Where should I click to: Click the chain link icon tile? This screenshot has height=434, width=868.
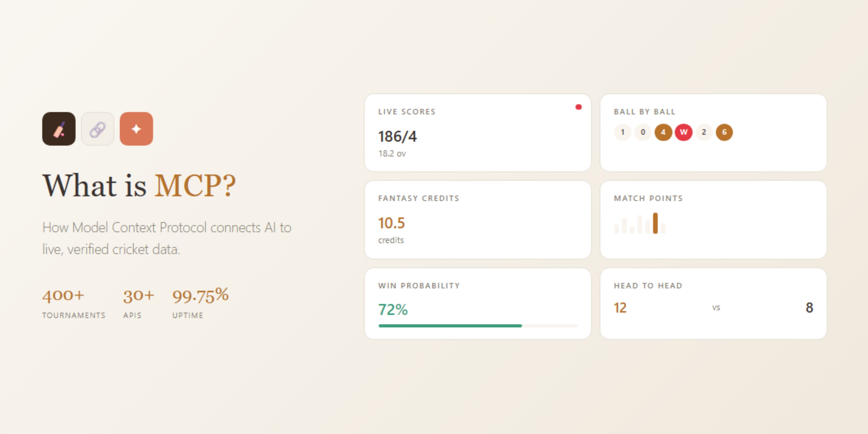coord(98,129)
